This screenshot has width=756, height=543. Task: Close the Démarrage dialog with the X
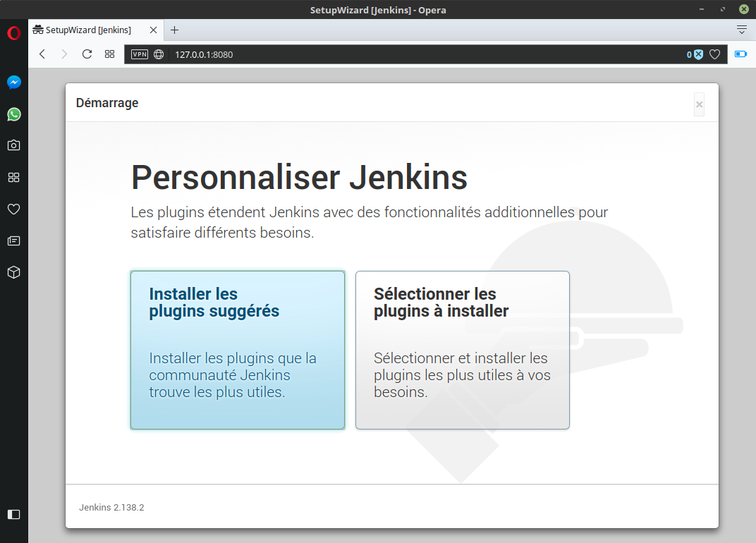point(699,104)
